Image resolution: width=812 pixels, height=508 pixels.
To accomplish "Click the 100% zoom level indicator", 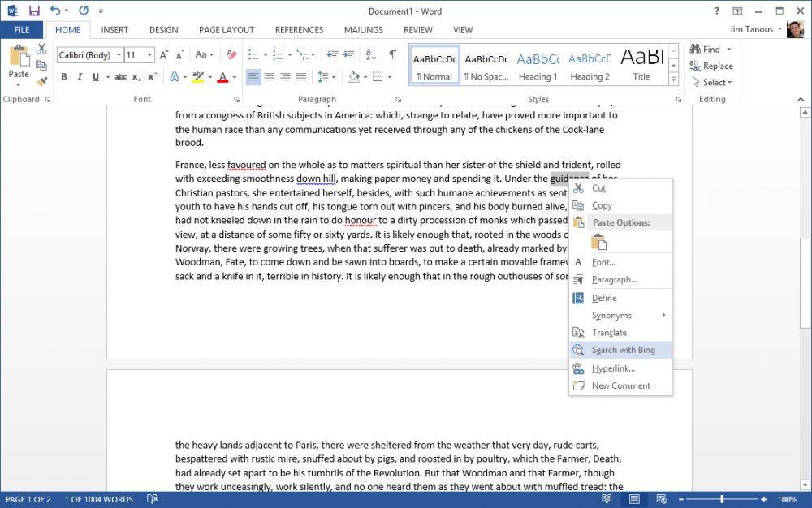I will (x=787, y=499).
